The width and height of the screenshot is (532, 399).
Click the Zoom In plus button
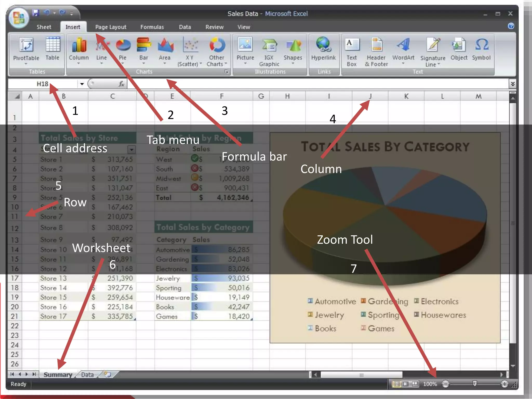click(504, 384)
